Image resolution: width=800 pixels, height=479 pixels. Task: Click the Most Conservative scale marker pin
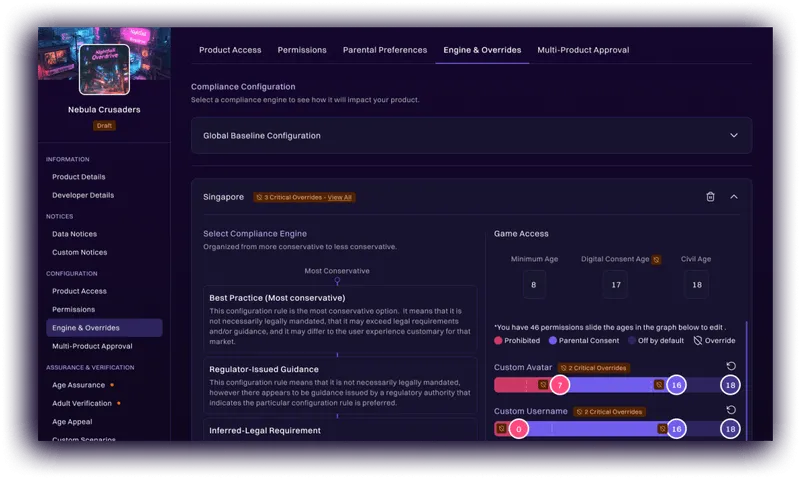pos(337,281)
